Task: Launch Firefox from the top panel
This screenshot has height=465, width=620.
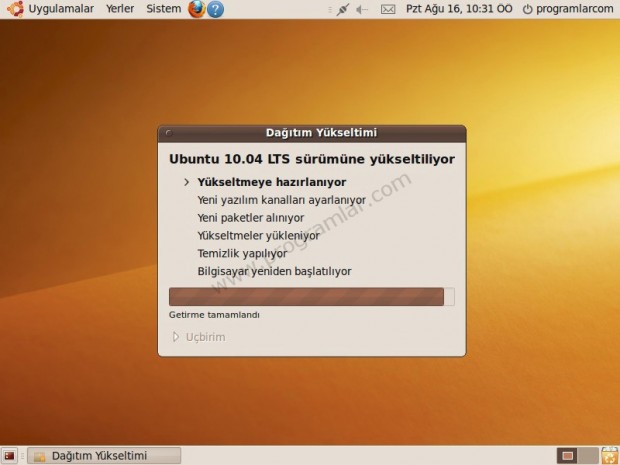Action: (197, 9)
